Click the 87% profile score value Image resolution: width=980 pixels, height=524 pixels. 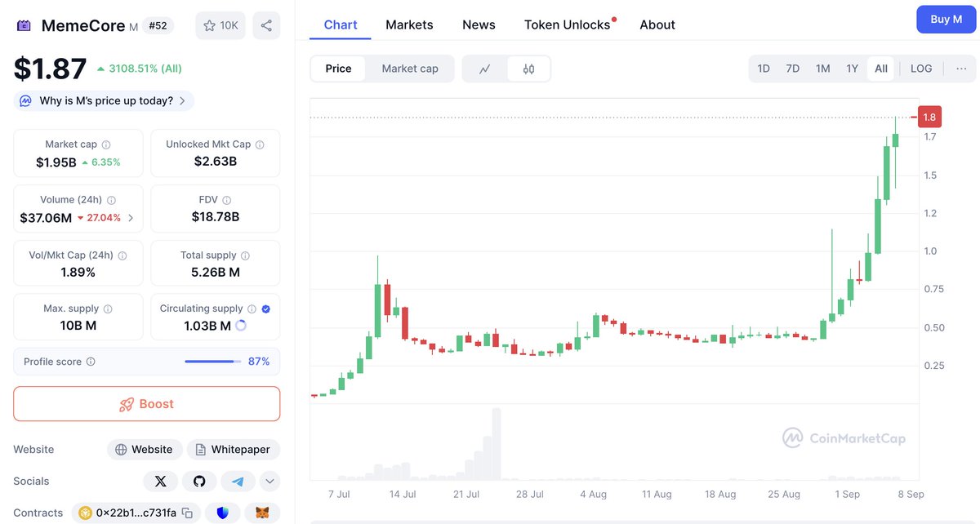[259, 362]
